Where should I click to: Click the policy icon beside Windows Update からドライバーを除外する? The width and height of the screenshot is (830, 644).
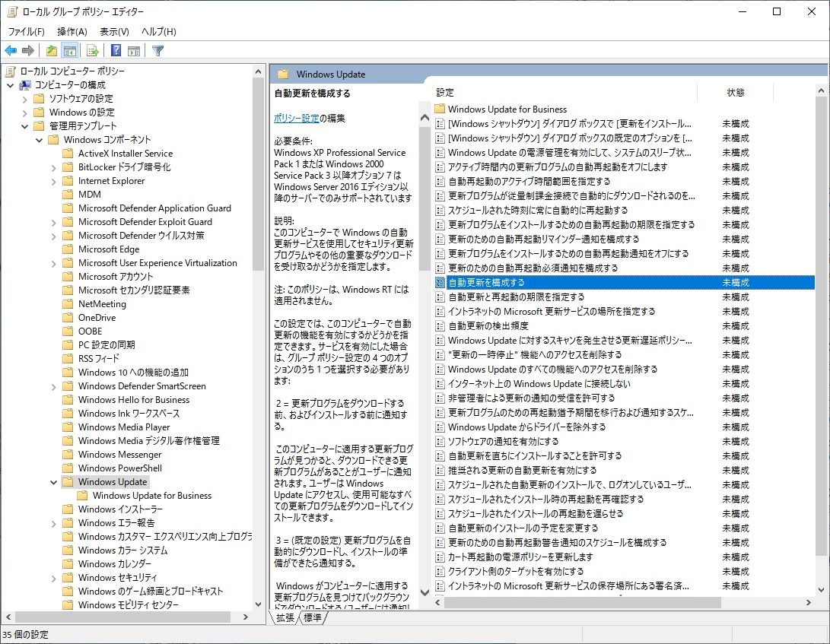point(440,427)
